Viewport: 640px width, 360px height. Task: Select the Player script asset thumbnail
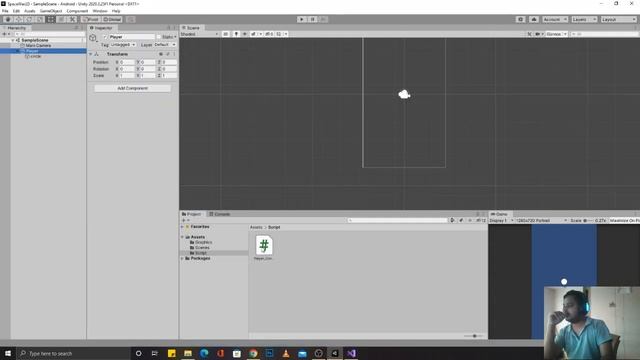tap(264, 246)
